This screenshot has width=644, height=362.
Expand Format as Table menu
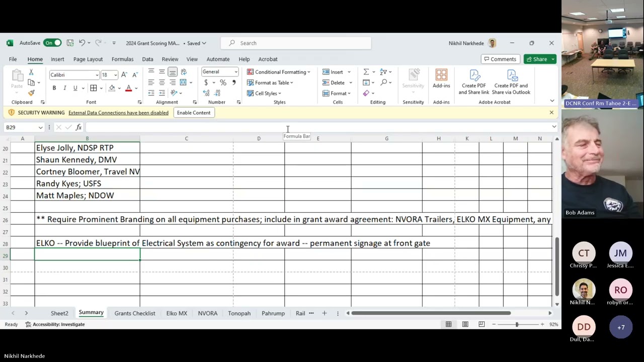click(270, 82)
